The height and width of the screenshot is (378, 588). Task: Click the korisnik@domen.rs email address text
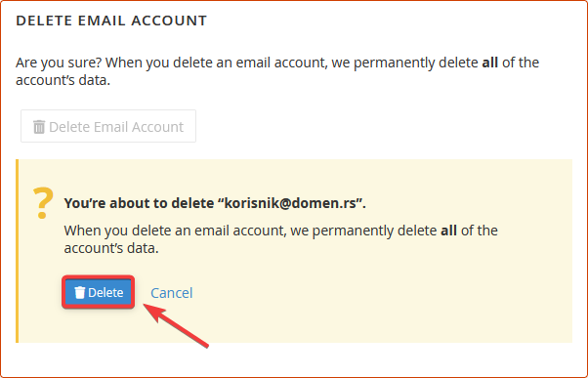pyautogui.click(x=290, y=203)
